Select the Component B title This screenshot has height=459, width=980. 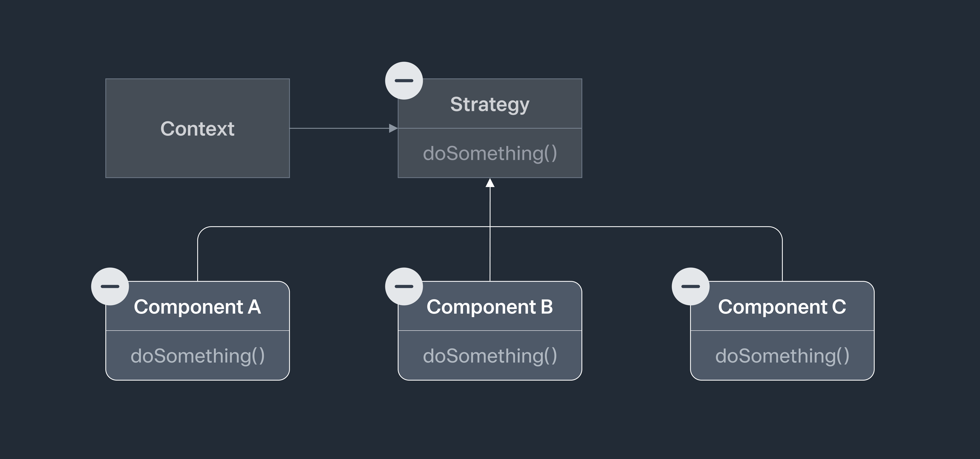pos(490,307)
